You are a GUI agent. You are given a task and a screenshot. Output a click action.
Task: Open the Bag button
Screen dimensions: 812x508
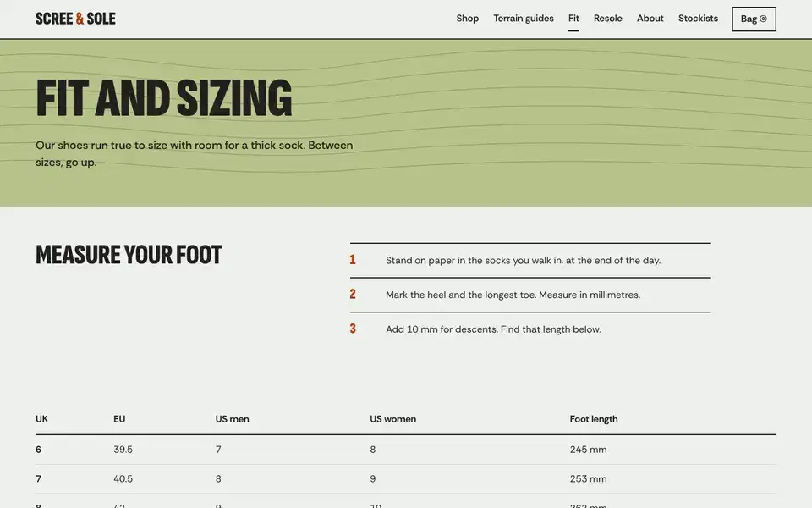coord(754,19)
